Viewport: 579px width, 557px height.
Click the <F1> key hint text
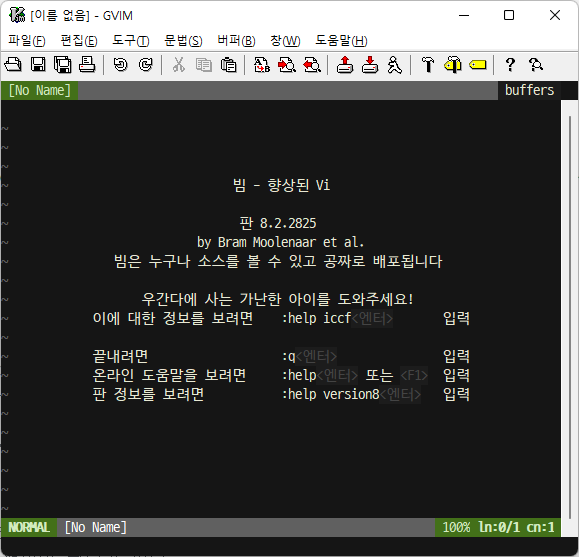click(x=414, y=375)
